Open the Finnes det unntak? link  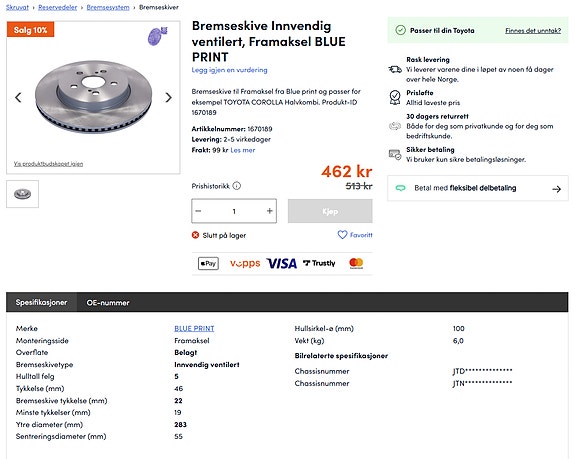[533, 30]
